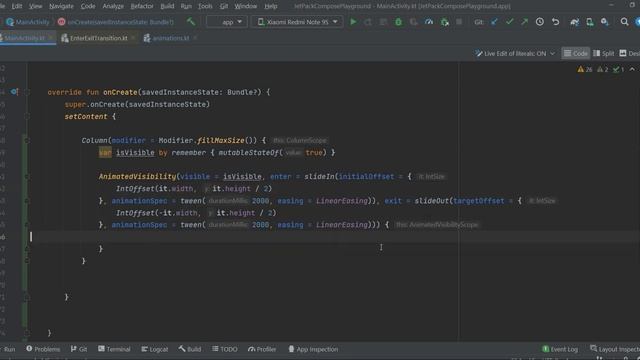The height and width of the screenshot is (360, 640).
Task: Open the Edit menu
Action: [x=17, y=6]
